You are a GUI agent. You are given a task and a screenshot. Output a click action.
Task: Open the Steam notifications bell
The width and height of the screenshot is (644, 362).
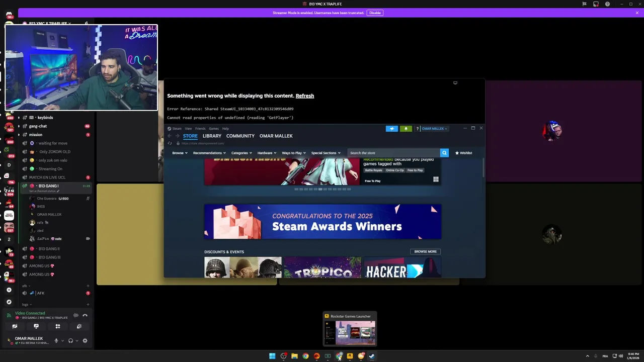pyautogui.click(x=406, y=129)
